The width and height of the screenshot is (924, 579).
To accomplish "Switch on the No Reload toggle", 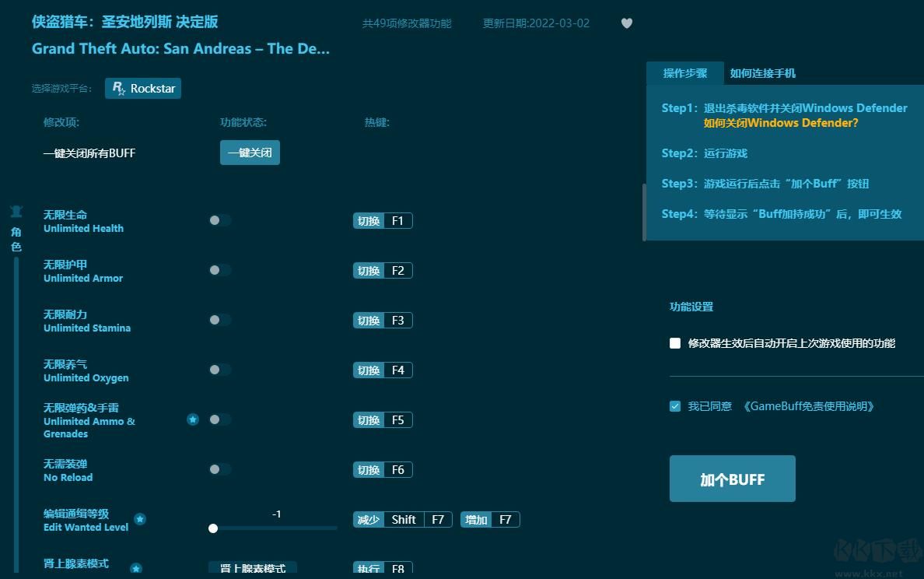I will point(219,469).
